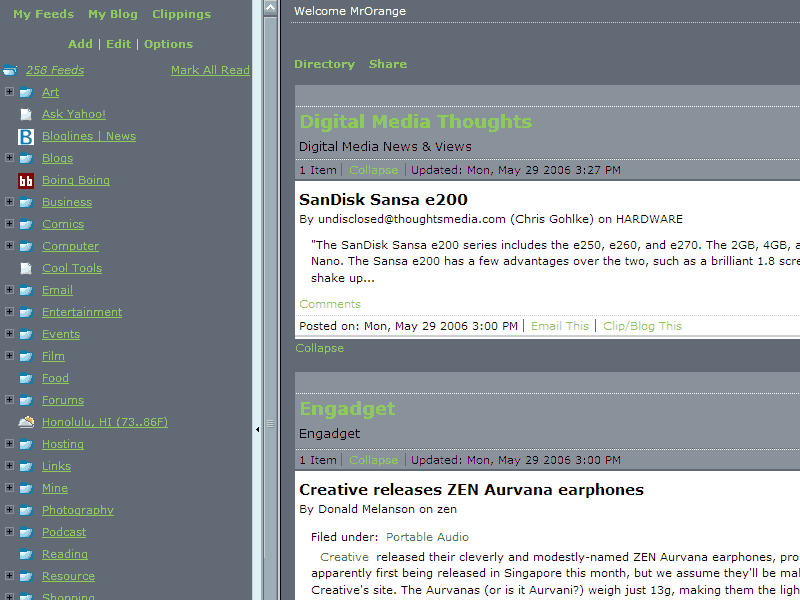Open the Honolulu, HI weather feed
Image resolution: width=800 pixels, height=600 pixels.
(x=105, y=422)
